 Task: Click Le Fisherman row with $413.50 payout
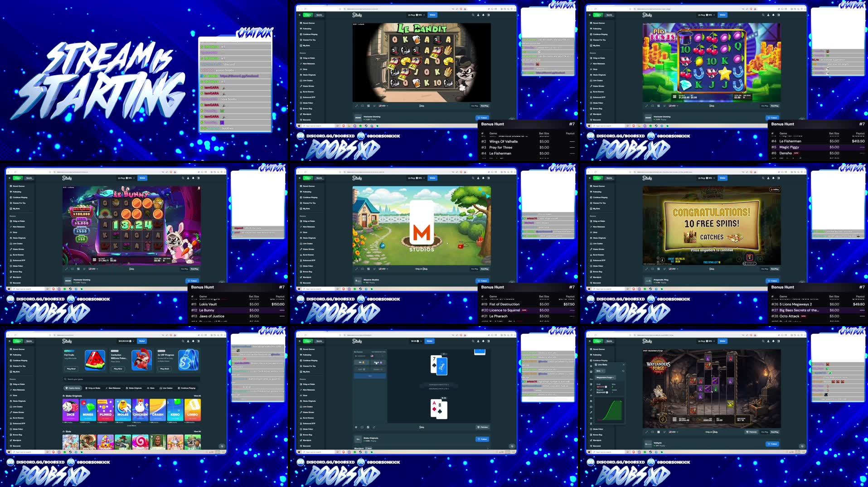coord(818,141)
